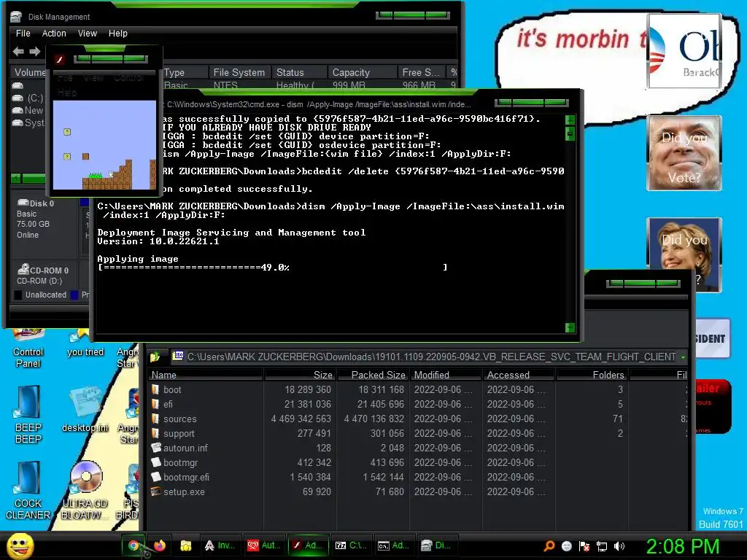This screenshot has width=747, height=560.
Task: Sort 7-Zip list by Folders column
Action: pyautogui.click(x=592, y=376)
